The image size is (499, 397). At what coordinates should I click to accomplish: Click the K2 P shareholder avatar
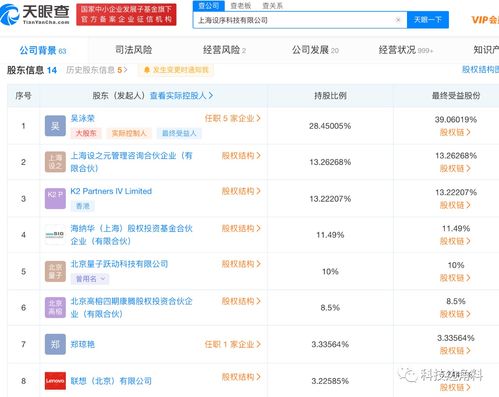tap(55, 198)
